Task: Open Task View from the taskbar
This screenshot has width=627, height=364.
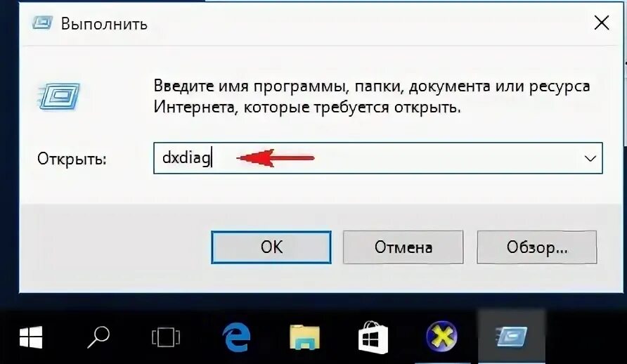Action: (166, 337)
